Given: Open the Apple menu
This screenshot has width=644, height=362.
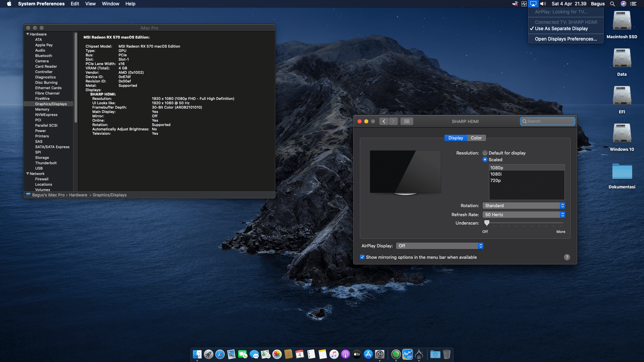Looking at the screenshot, I should (x=9, y=4).
